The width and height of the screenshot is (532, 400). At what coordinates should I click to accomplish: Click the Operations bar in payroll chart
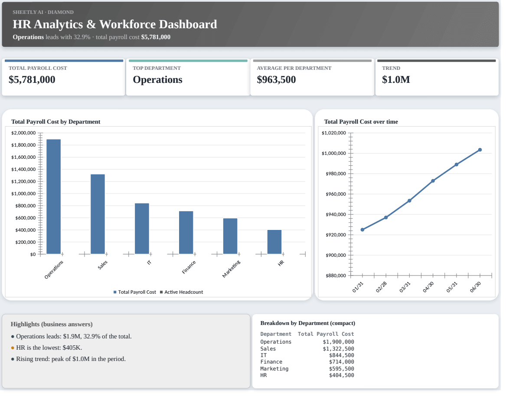coord(54,197)
